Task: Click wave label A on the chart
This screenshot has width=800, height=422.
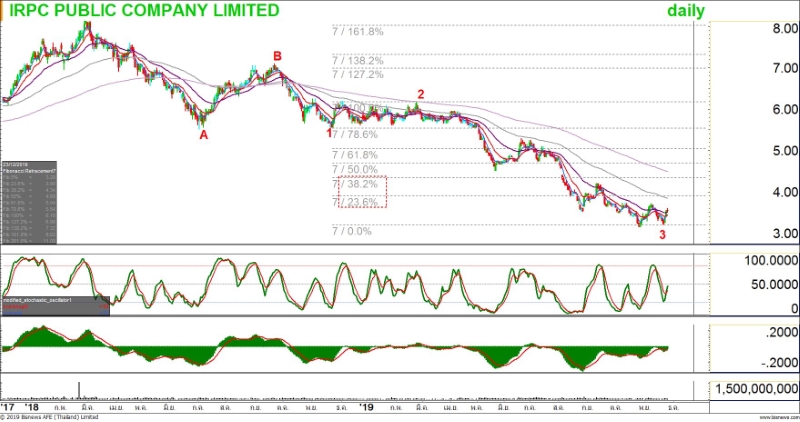Action: point(203,134)
